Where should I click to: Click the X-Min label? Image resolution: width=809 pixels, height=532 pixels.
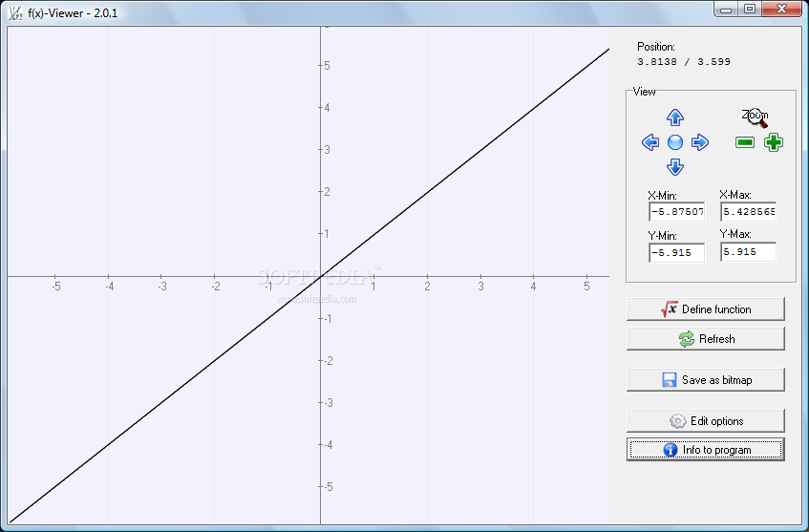[x=663, y=196]
